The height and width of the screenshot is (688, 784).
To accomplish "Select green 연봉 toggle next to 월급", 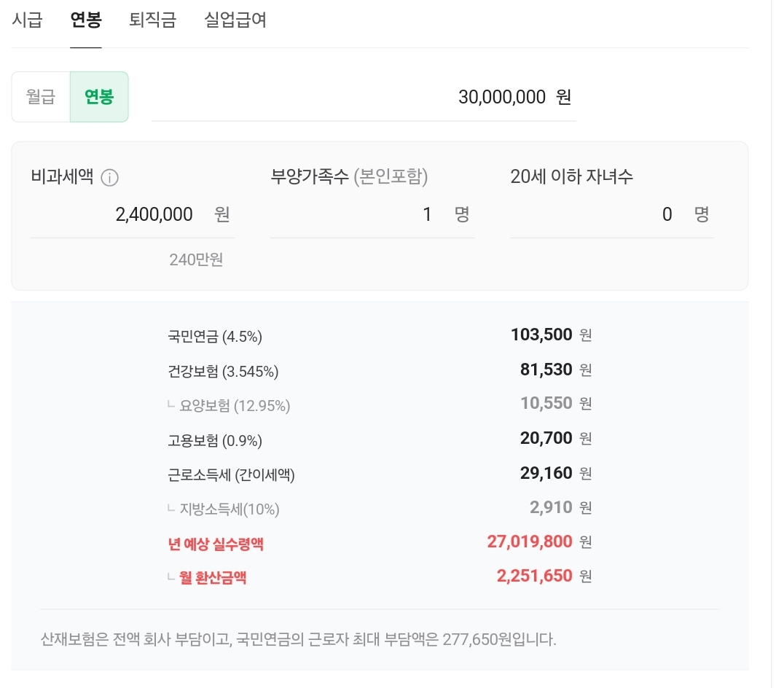I will [x=99, y=97].
